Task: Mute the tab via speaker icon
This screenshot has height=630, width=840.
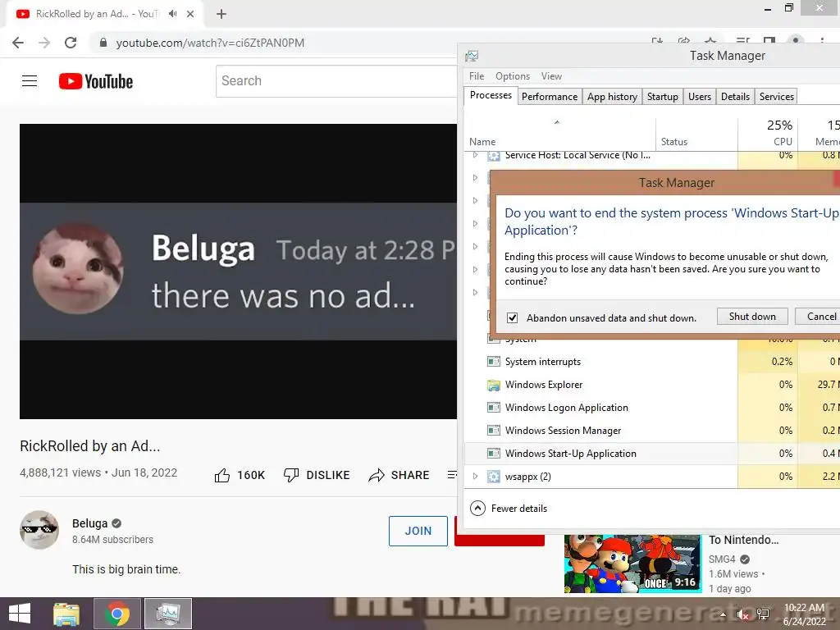Action: [x=172, y=14]
